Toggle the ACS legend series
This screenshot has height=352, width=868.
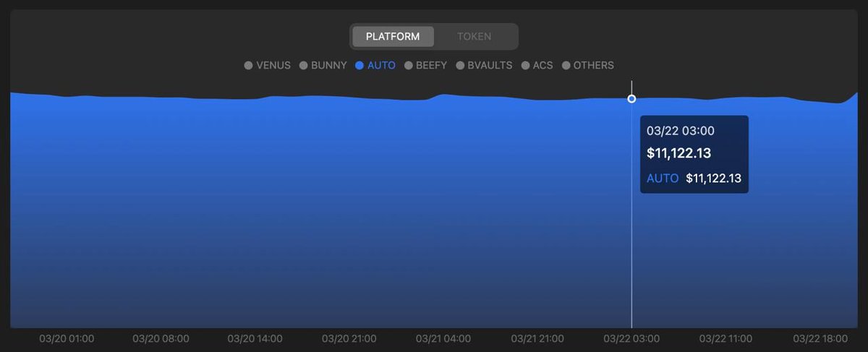click(537, 65)
